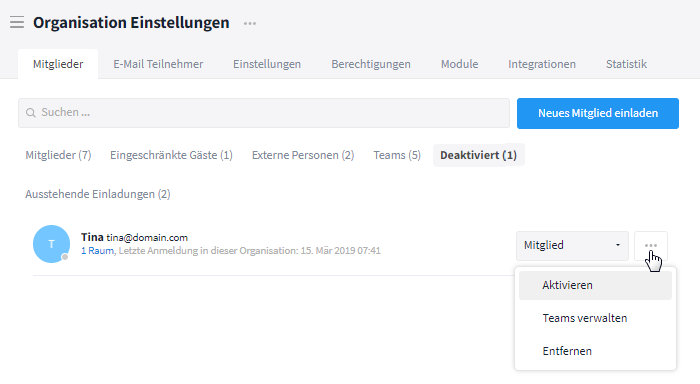
Task: Focus the Suchen search field
Action: (x=264, y=113)
